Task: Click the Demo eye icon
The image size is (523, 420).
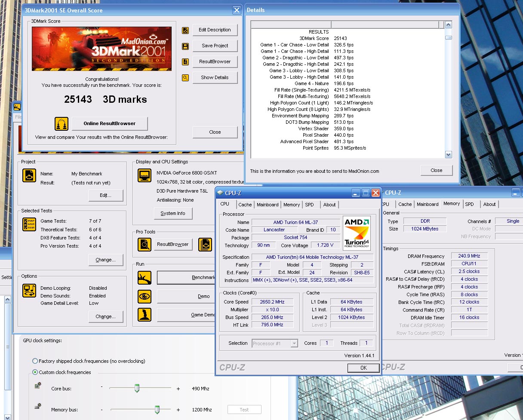Action: point(145,297)
